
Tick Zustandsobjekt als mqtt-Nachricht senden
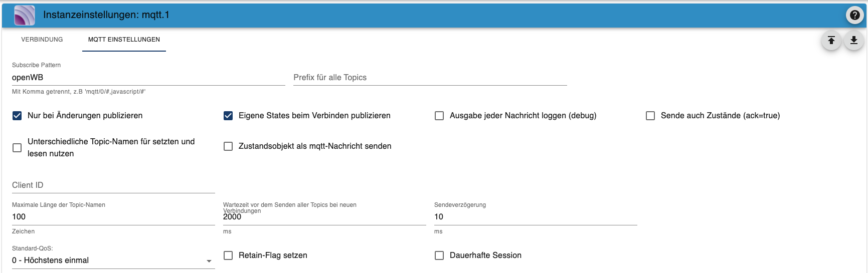click(x=228, y=146)
